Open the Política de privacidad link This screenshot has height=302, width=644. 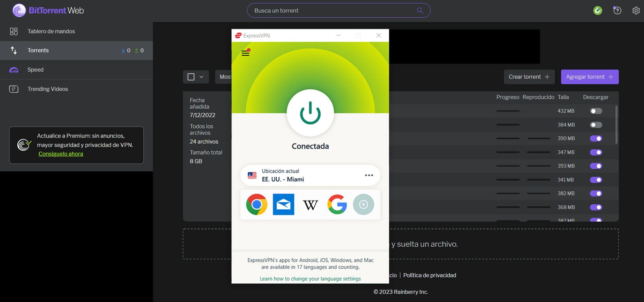[x=430, y=275]
